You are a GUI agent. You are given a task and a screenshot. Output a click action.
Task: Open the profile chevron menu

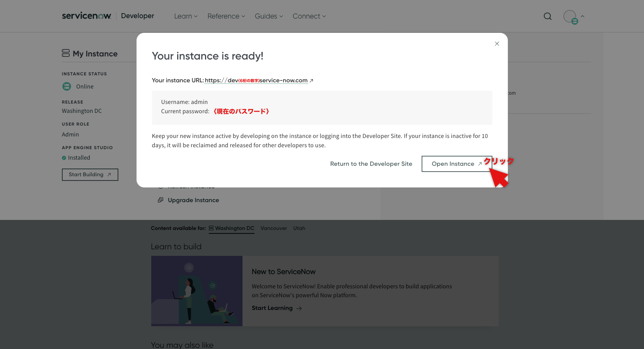583,17
